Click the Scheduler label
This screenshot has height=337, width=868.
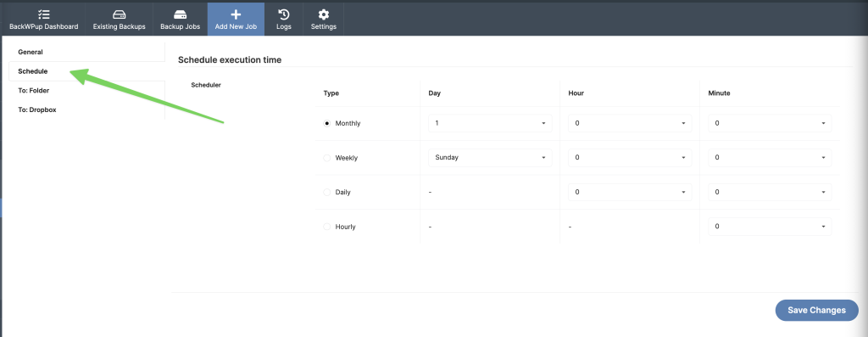[206, 85]
